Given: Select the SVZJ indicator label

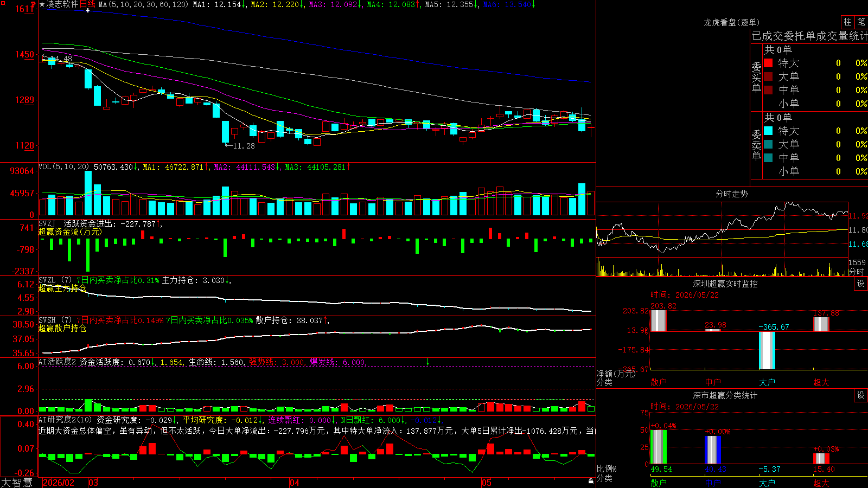Looking at the screenshot, I should point(47,223).
